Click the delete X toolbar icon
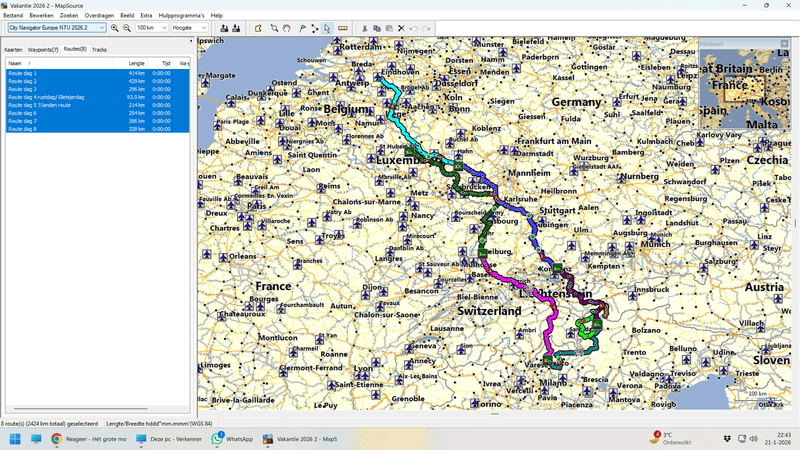 [401, 28]
